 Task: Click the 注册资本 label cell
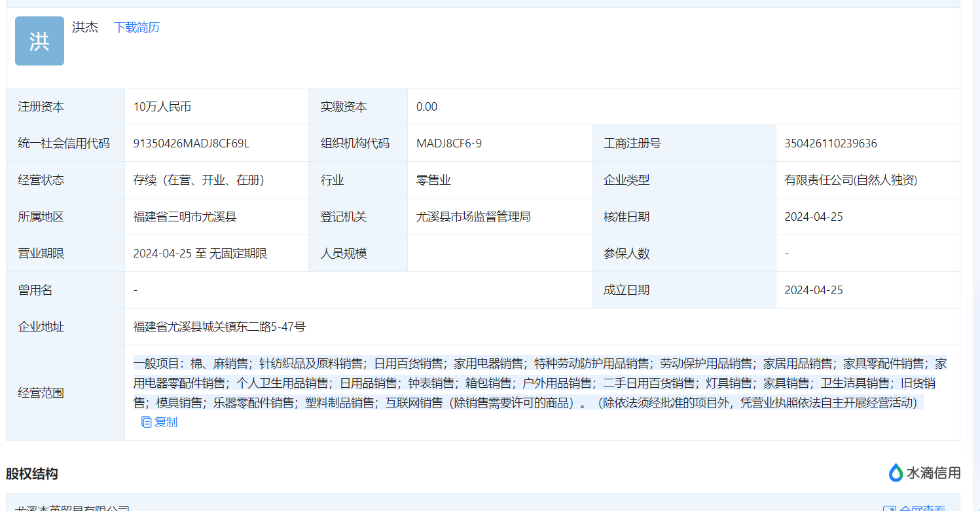[x=65, y=107]
